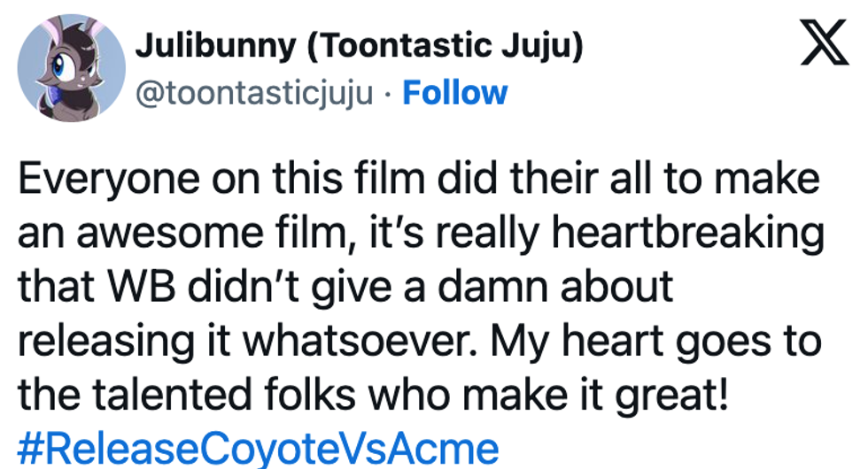Click the X logo icon
The height and width of the screenshot is (469, 868).
pyautogui.click(x=824, y=45)
